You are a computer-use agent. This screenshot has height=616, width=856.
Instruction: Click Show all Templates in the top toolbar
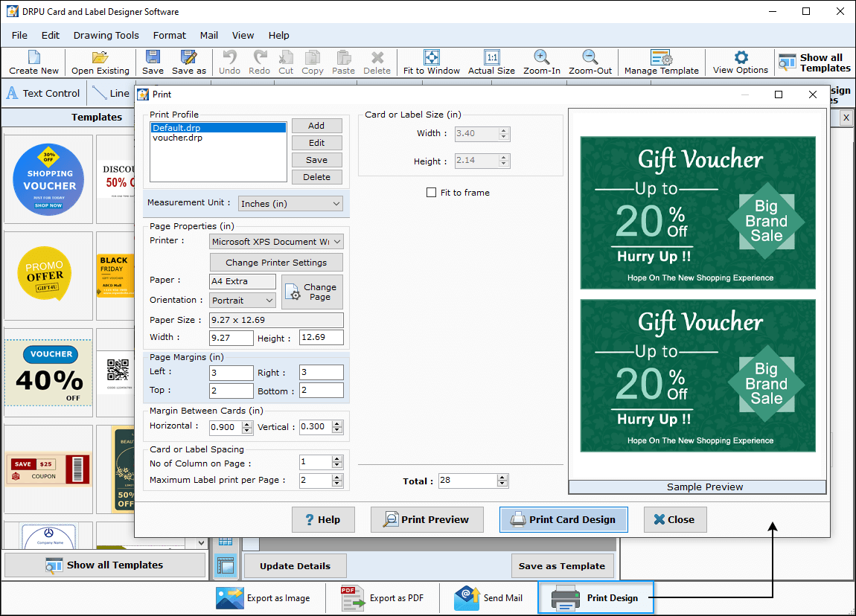(x=814, y=62)
